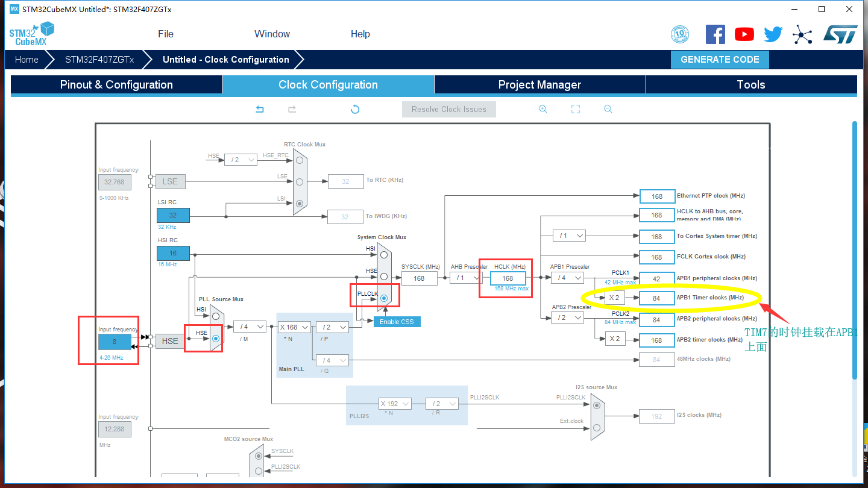Click the STM32CubeMX logo

31,34
